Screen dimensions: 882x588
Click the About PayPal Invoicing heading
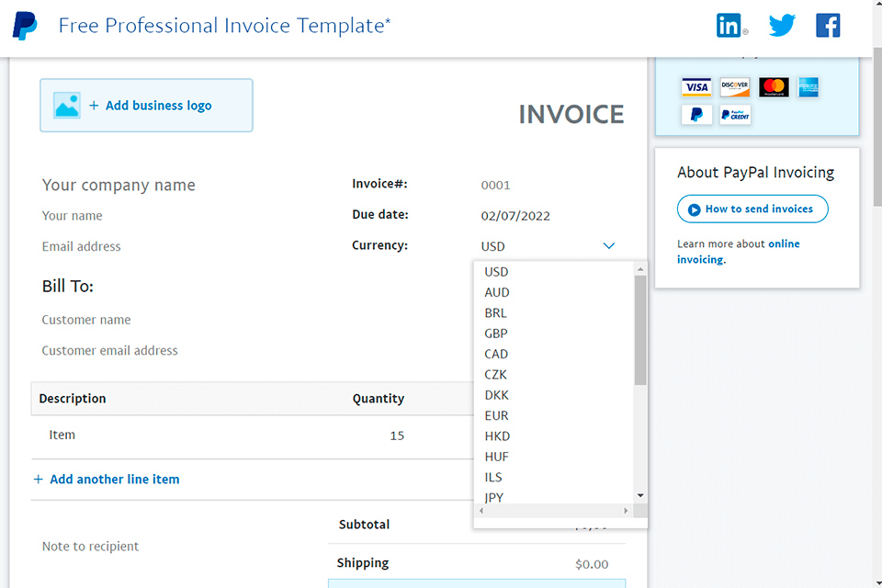(755, 173)
